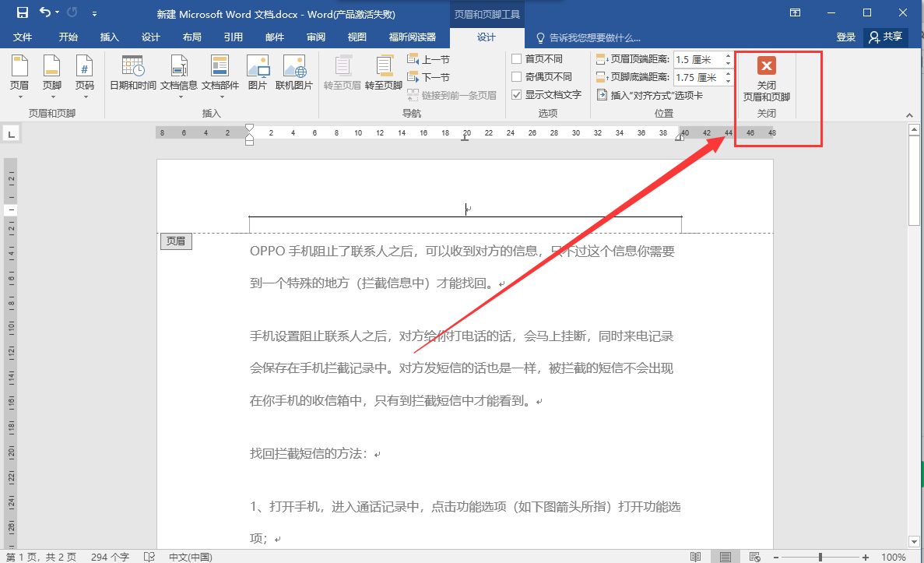Viewport: 924px width, 563px height.
Task: Open the 文件 menu
Action: pos(23,37)
